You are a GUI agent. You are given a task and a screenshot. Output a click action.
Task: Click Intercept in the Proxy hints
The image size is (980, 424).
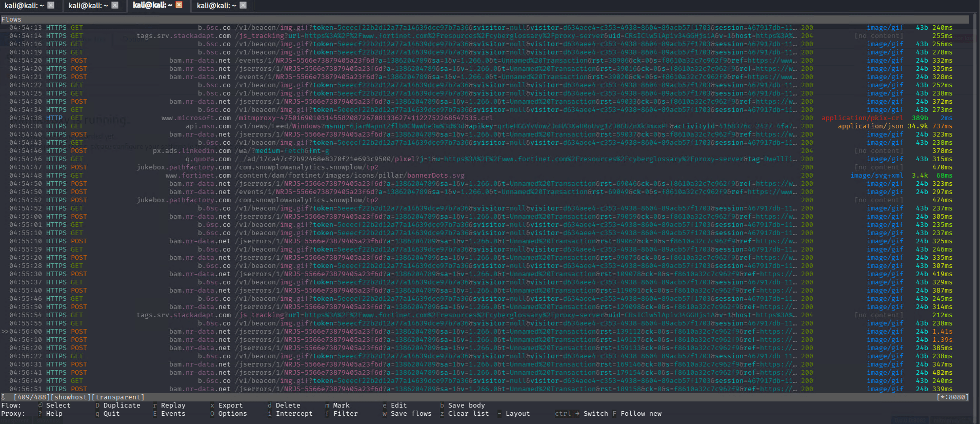coord(294,414)
